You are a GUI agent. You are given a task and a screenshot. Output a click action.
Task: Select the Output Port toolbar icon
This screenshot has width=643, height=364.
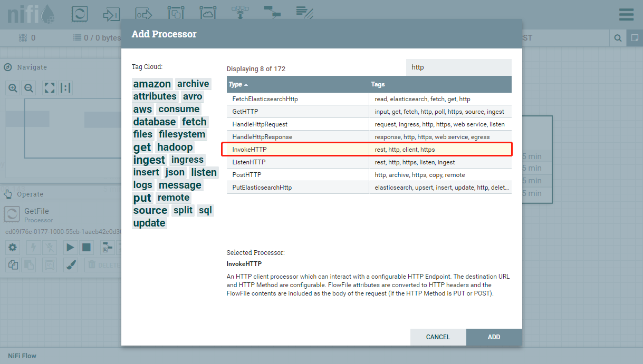coord(144,14)
